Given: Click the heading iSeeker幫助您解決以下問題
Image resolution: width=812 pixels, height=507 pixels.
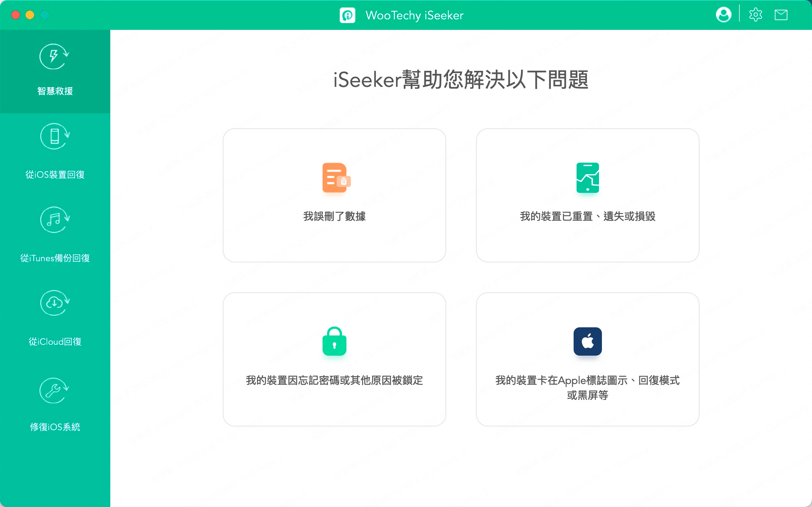Looking at the screenshot, I should pos(461,79).
